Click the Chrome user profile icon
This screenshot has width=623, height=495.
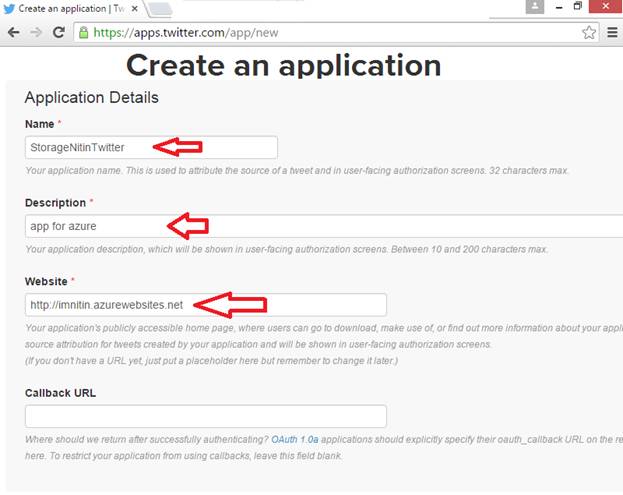(535, 6)
